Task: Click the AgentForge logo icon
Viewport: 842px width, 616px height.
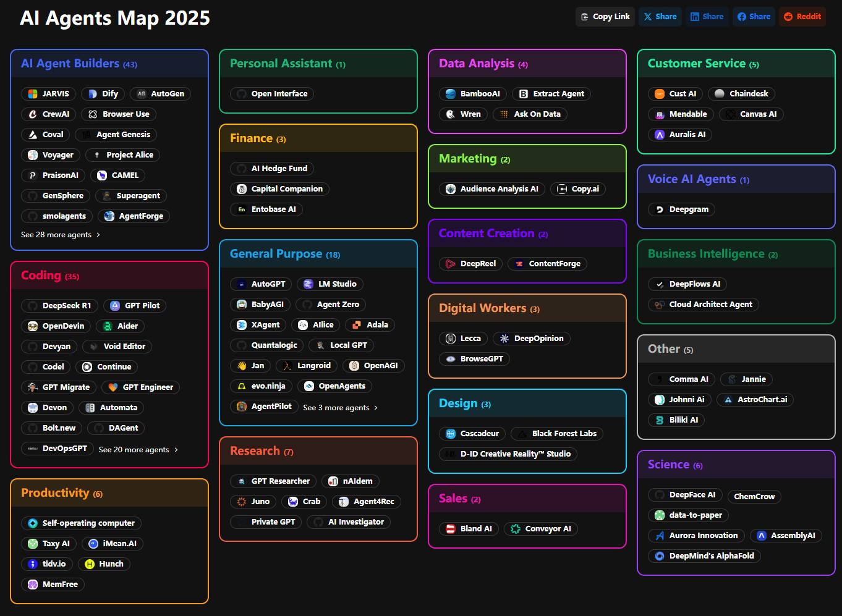Action: [109, 216]
